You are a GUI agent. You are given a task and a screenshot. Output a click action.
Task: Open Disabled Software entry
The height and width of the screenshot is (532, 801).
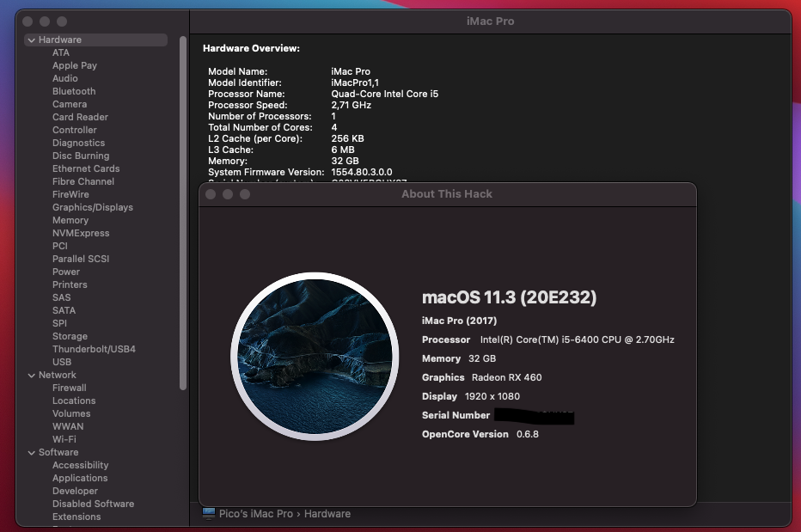tap(93, 504)
